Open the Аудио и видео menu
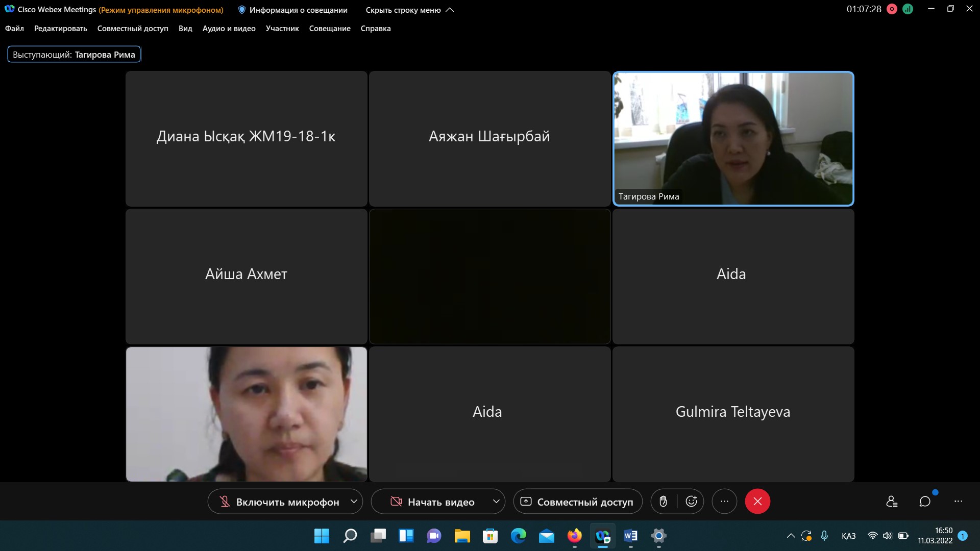The image size is (980, 551). pos(229,29)
